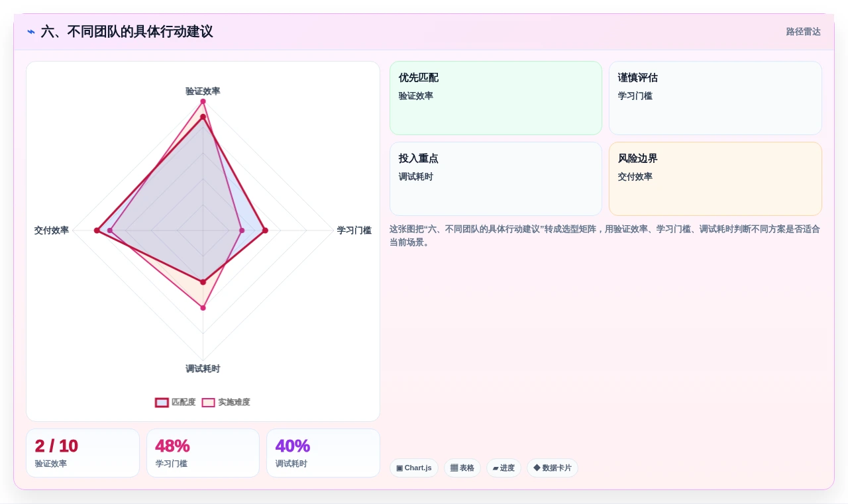Select the 谨慎评估 card
Image resolution: width=848 pixels, height=504 pixels.
click(x=715, y=98)
